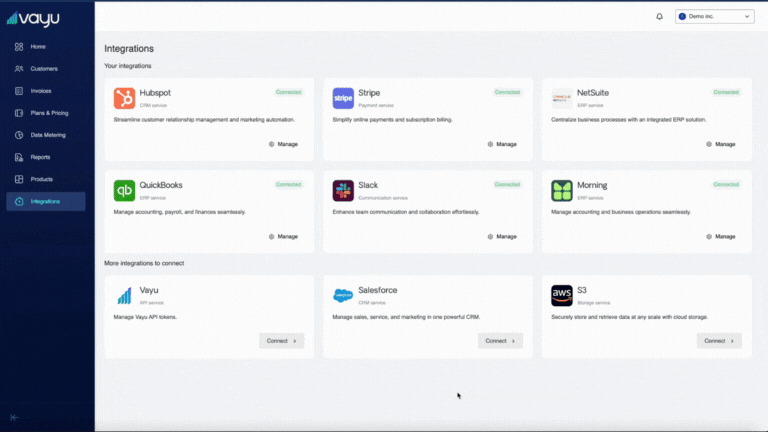Click the gear icon on Hubspot card
This screenshot has height=432, width=768.
coord(271,144)
